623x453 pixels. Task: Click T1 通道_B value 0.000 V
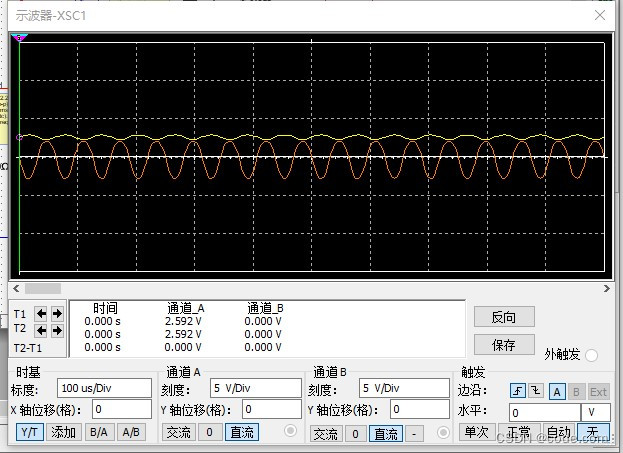(x=263, y=321)
